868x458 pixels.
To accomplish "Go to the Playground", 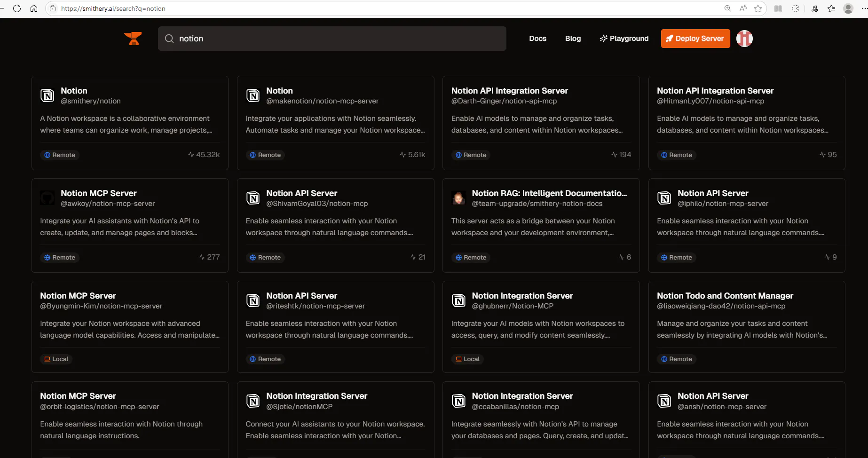I will pos(624,39).
